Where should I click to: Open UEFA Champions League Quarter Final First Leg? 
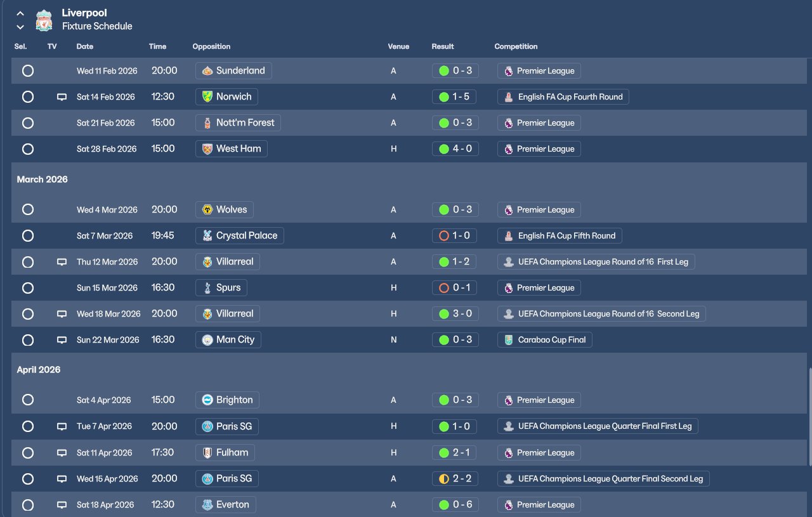pos(598,426)
